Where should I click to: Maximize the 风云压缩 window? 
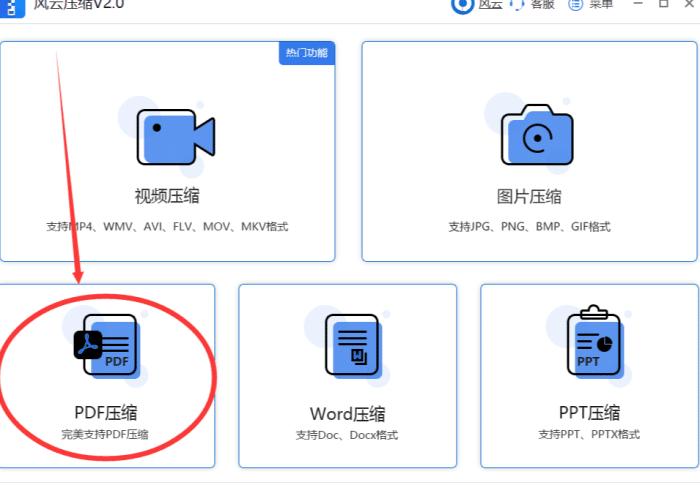click(663, 4)
